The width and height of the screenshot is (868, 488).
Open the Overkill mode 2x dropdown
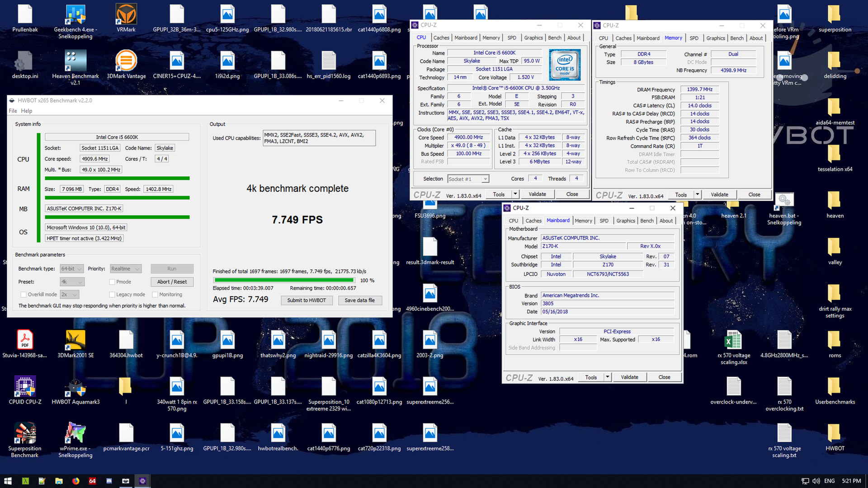(x=69, y=294)
